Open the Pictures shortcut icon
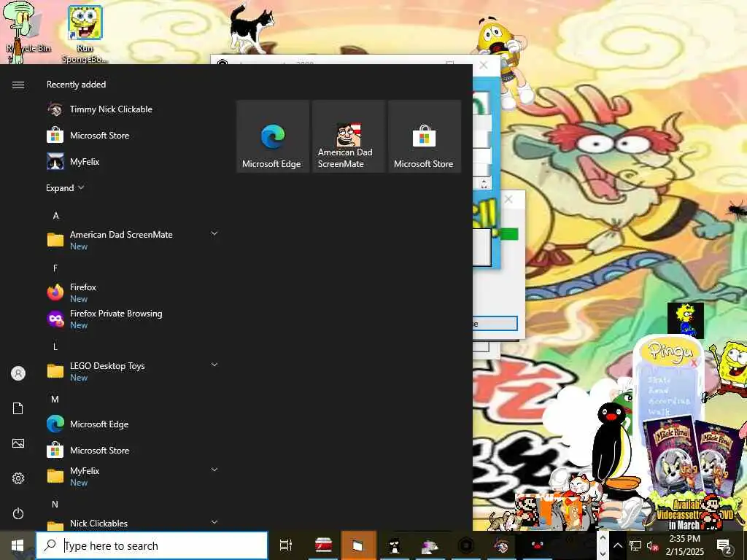 pyautogui.click(x=18, y=444)
